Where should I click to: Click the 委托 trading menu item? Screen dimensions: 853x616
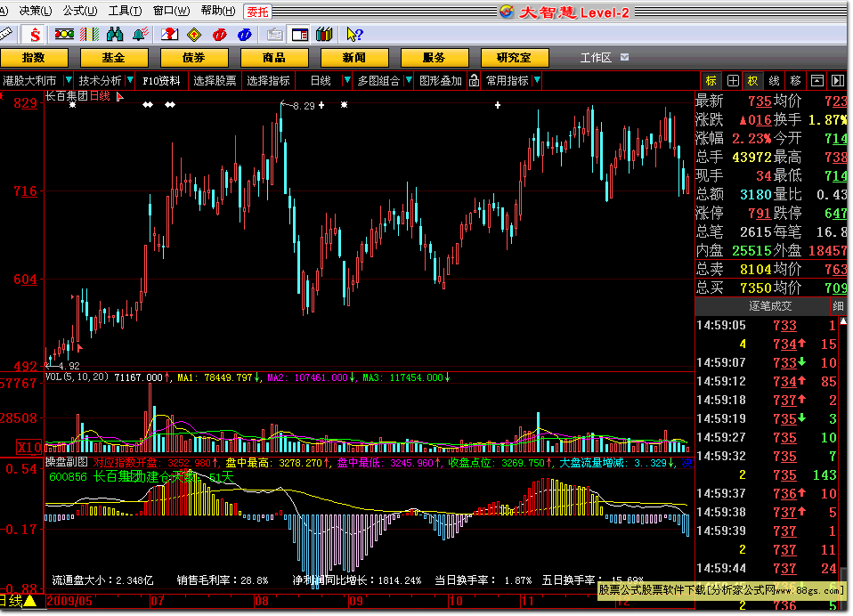click(x=257, y=12)
